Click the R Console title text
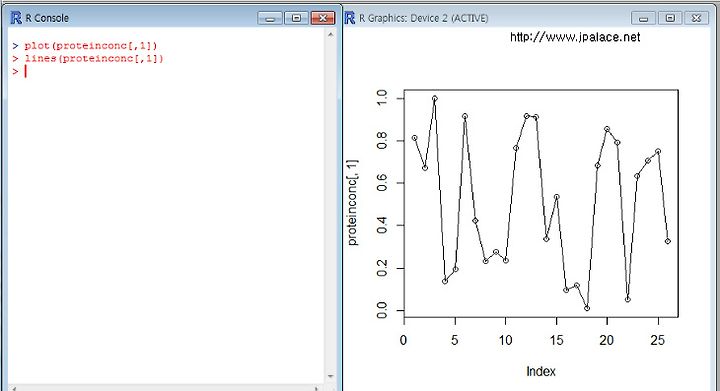Image resolution: width=720 pixels, height=391 pixels. 47,18
